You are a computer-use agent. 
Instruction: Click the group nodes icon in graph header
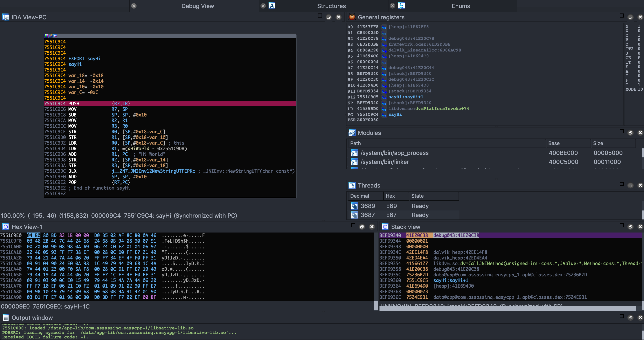click(55, 36)
